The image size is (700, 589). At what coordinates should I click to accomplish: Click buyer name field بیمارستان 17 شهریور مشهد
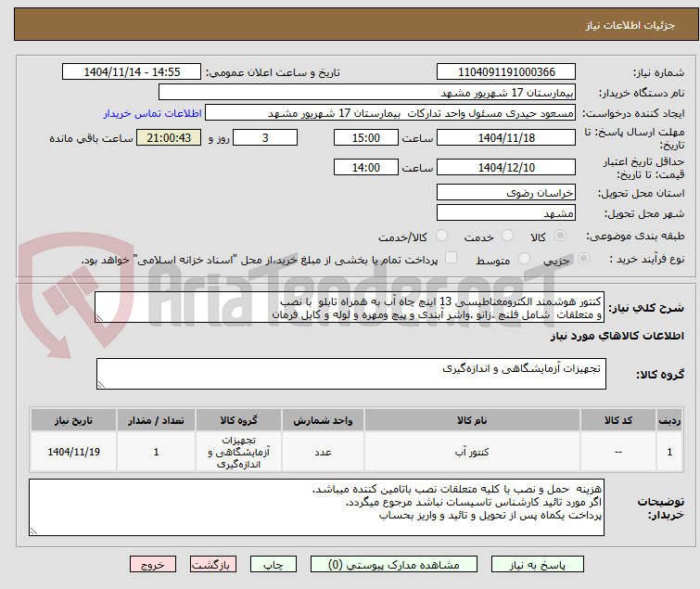367,93
